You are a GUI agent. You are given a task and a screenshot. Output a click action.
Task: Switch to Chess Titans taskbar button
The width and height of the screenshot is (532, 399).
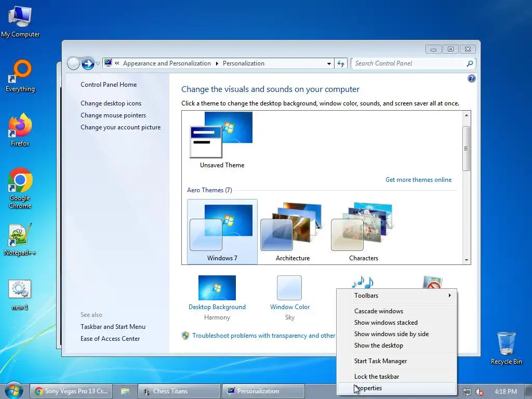pyautogui.click(x=179, y=391)
